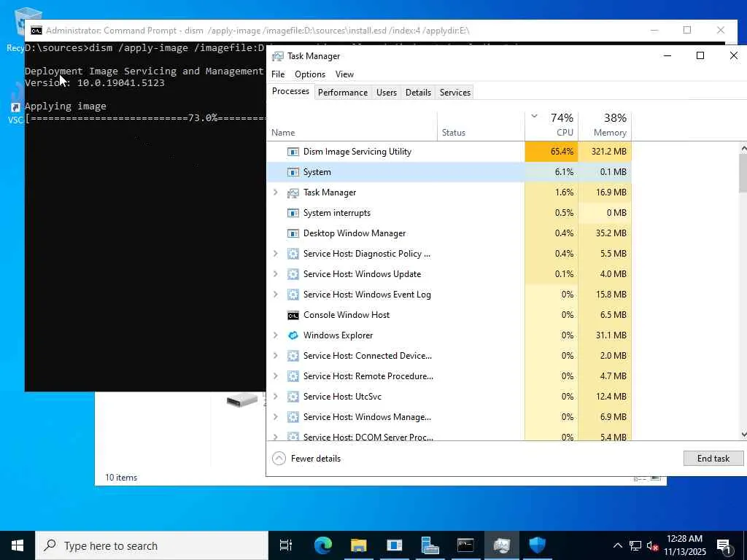The image size is (747, 560).
Task: Sort processes by the Name column
Action: tap(352, 125)
